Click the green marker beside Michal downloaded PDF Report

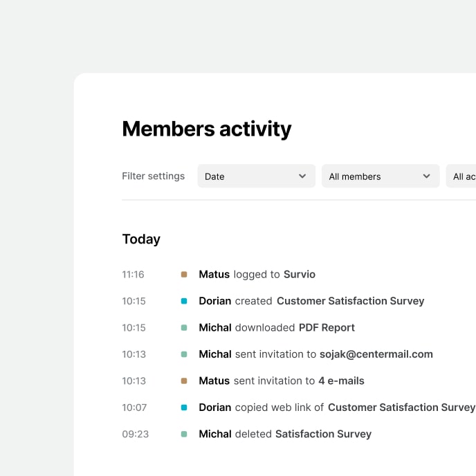pos(184,327)
